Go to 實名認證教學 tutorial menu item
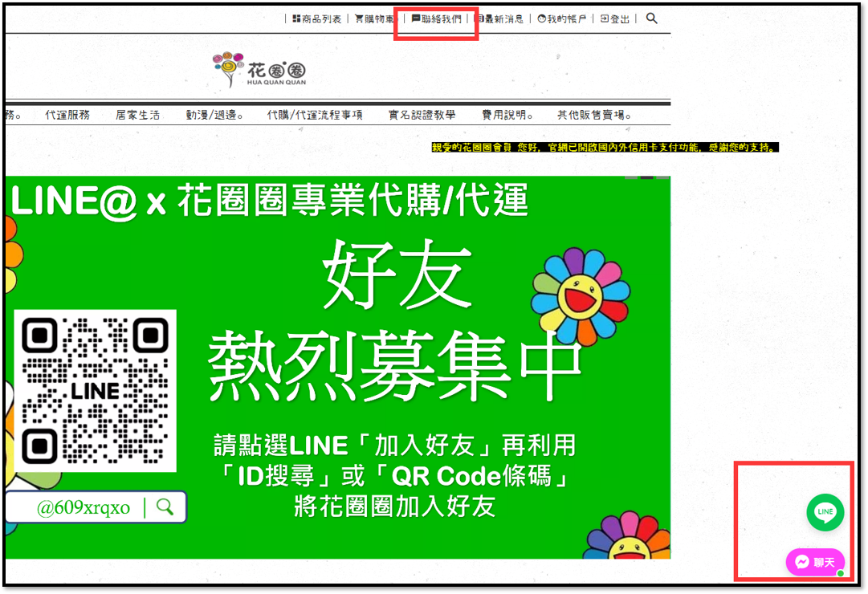Screen dimensions: 868x594 coord(422,115)
